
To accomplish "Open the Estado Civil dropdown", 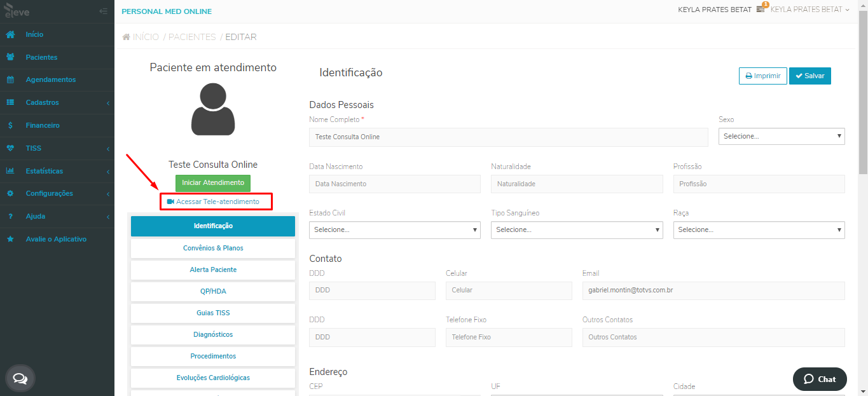I will (395, 229).
